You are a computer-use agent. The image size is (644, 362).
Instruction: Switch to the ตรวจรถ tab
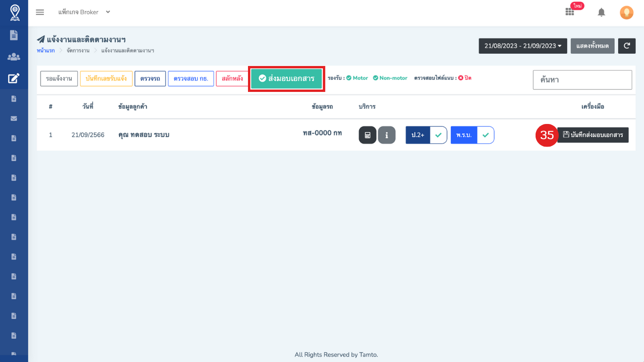[x=150, y=79]
